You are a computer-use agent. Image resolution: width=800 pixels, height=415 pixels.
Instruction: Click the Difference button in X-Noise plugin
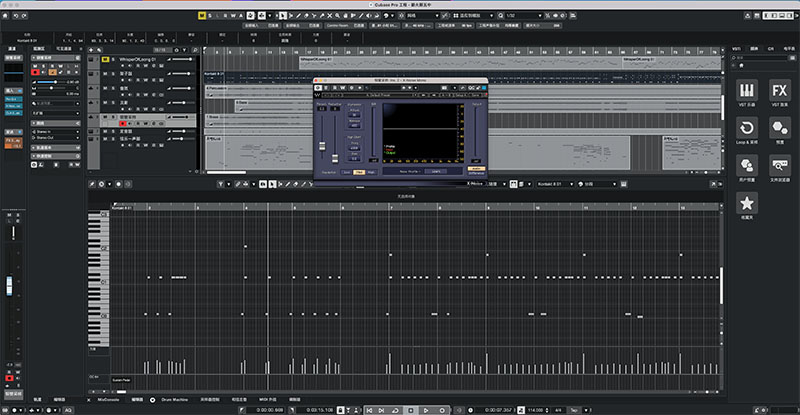(476, 173)
